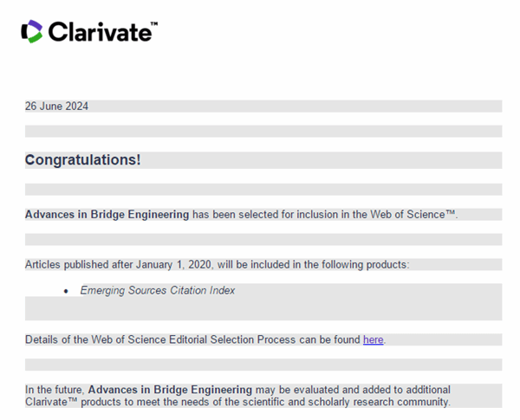Click the date 26 June 2024
The image size is (520, 420).
pyautogui.click(x=56, y=107)
